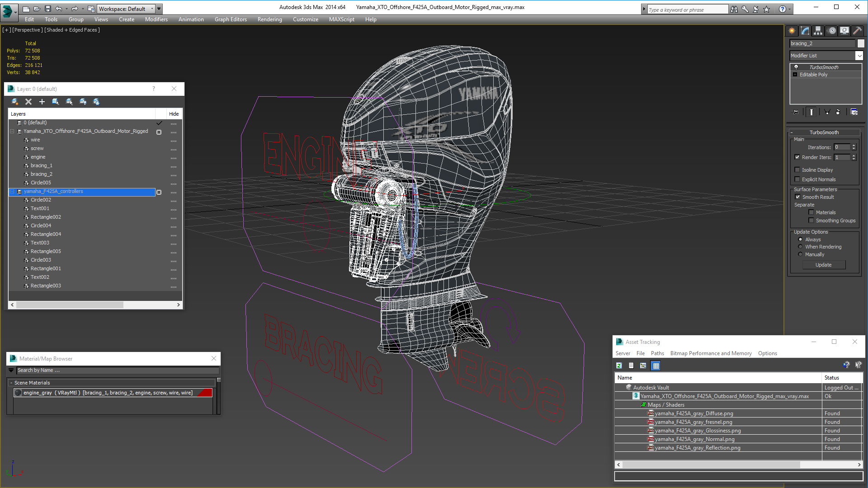
Task: Click the Name column header in Asset Tracking
Action: pos(718,378)
